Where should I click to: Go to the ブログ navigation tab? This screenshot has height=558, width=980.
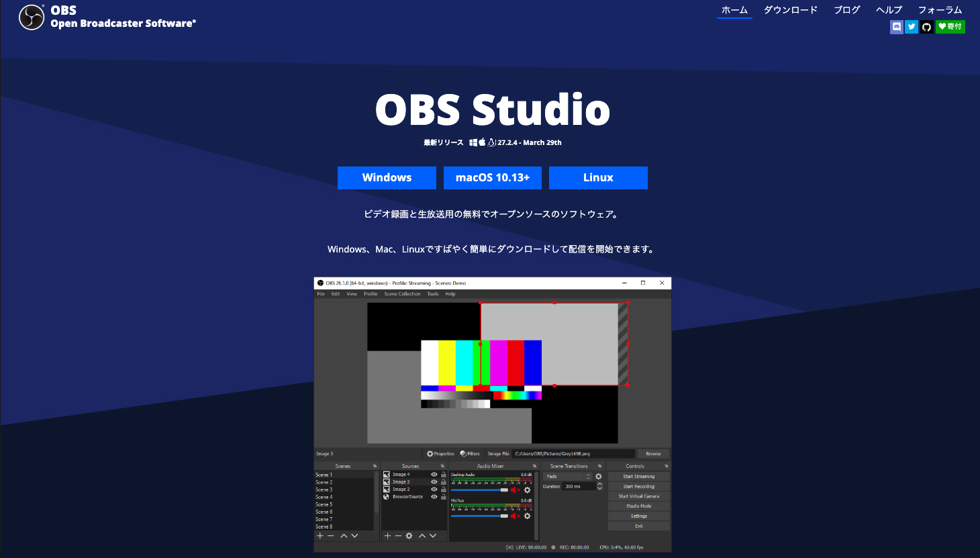(x=847, y=10)
